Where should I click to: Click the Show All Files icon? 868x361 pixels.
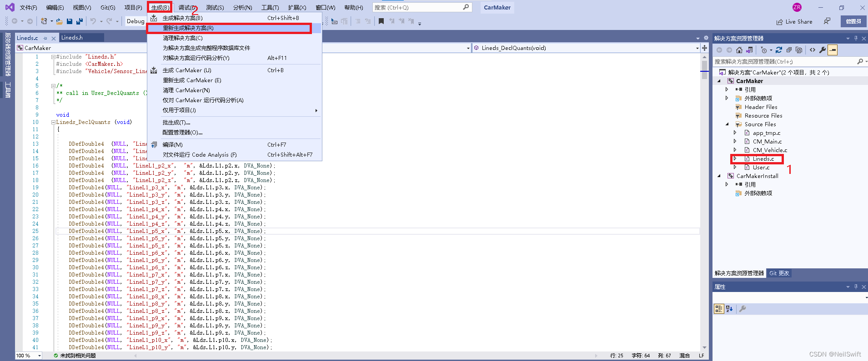click(799, 50)
